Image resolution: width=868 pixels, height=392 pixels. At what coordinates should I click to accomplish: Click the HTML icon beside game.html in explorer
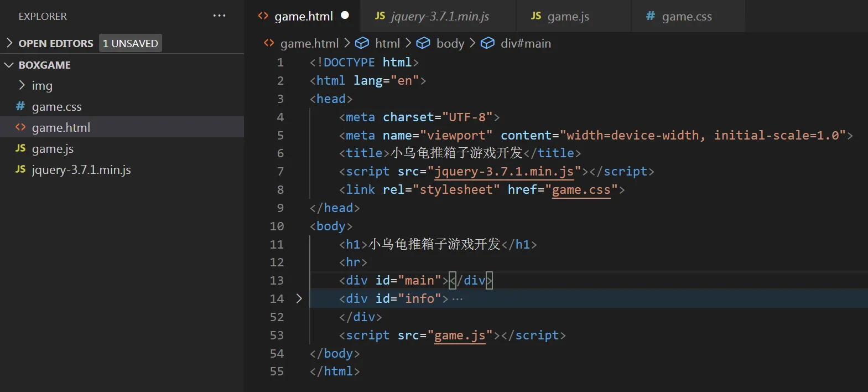(20, 127)
